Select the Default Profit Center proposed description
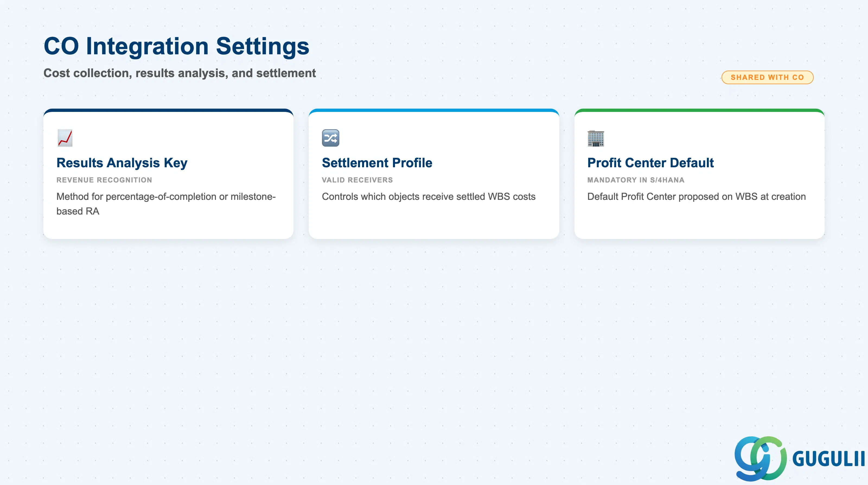The image size is (868, 485). tap(696, 196)
